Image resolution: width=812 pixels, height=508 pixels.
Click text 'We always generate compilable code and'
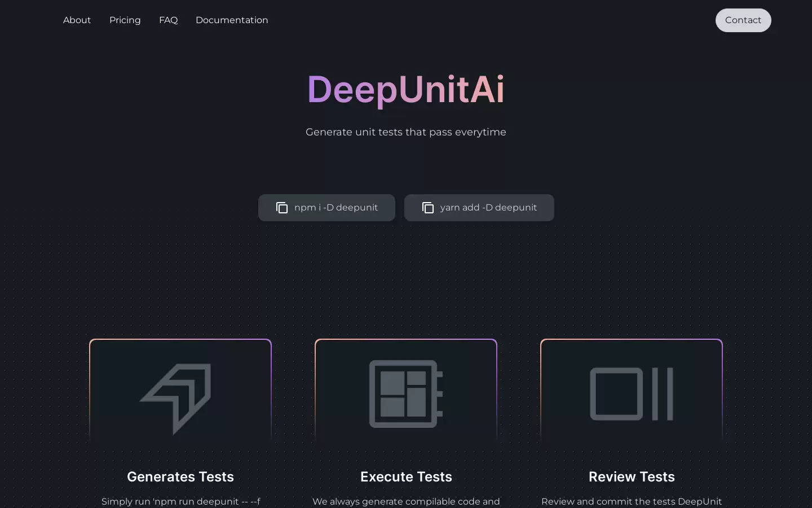(406, 501)
